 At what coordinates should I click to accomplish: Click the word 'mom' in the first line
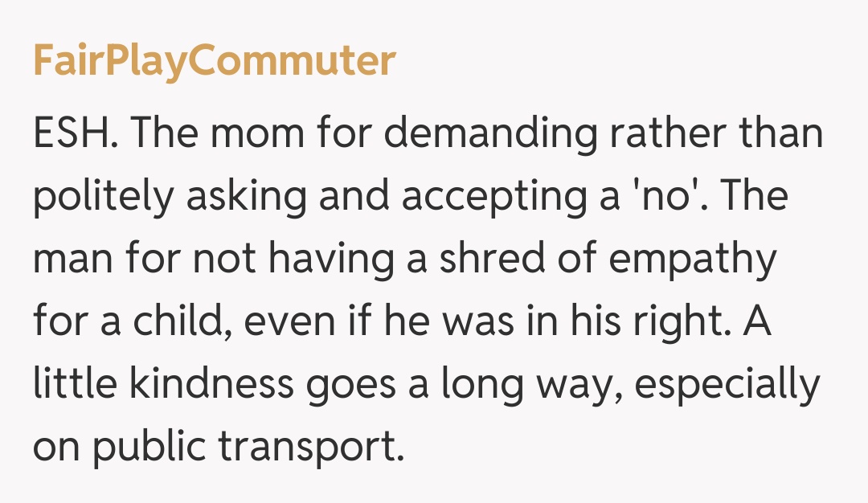pos(272,133)
